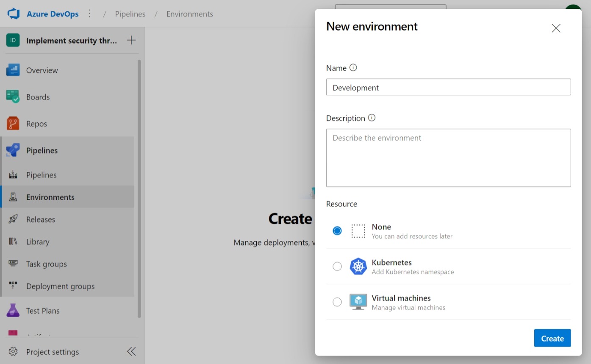The width and height of the screenshot is (591, 364).
Task: Click the Overview icon in sidebar
Action: [13, 70]
